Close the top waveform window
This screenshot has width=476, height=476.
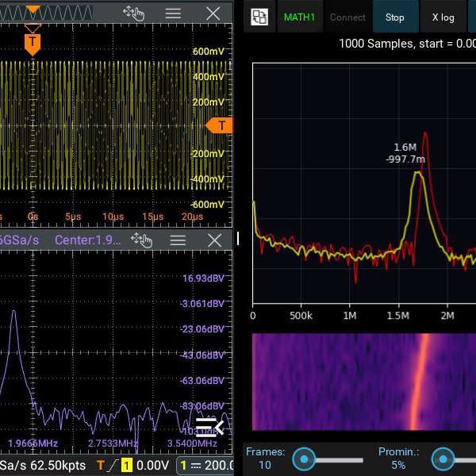[x=213, y=13]
